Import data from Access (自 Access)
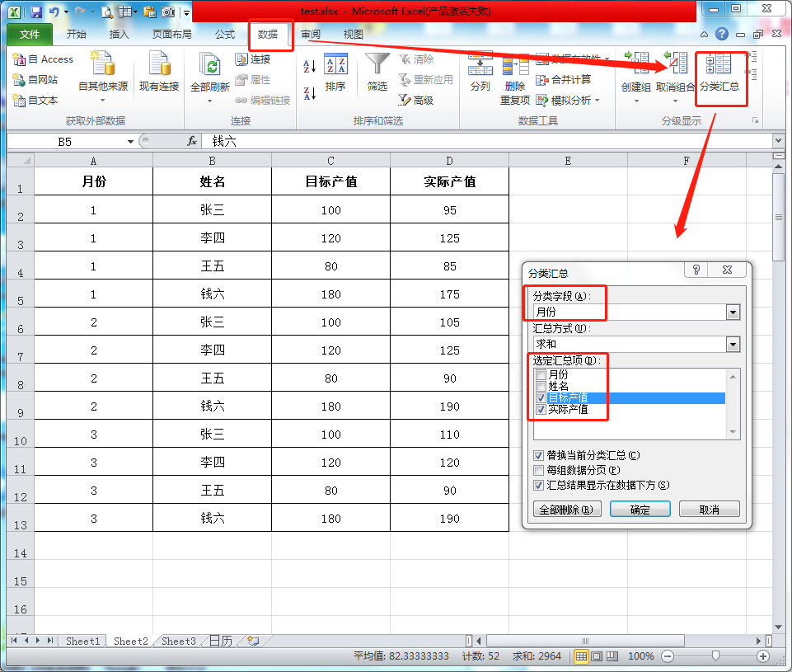 (43, 59)
